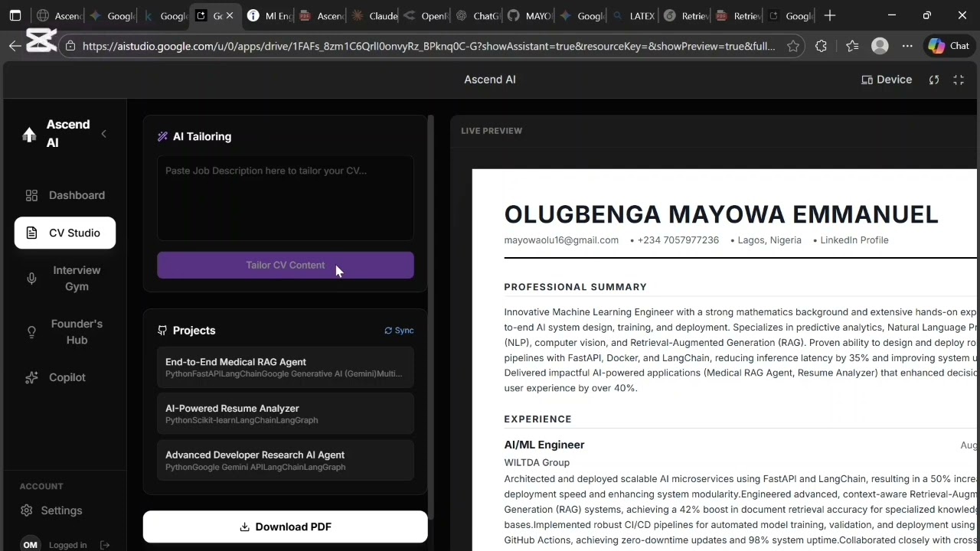Screen dimensions: 980x551
Task: Add this page to favorites star
Action: click(x=793, y=46)
